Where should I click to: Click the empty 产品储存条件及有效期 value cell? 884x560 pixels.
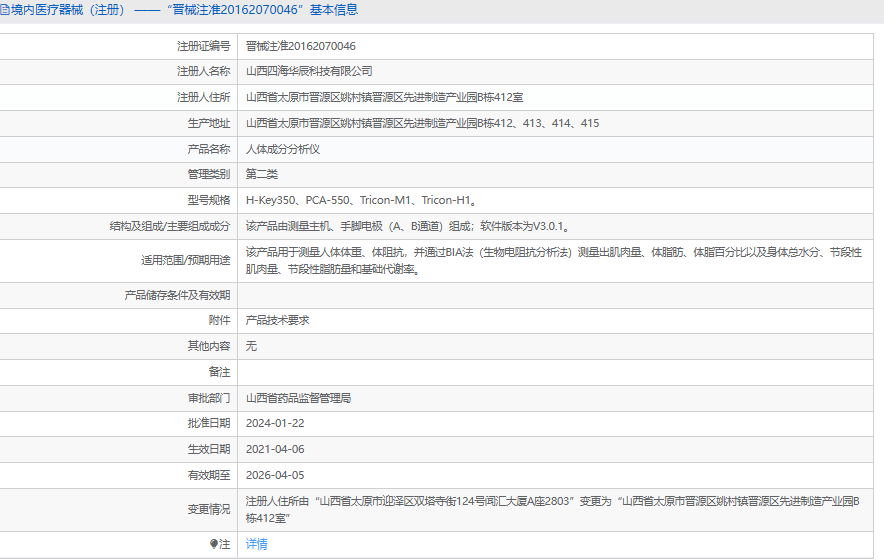pos(558,295)
